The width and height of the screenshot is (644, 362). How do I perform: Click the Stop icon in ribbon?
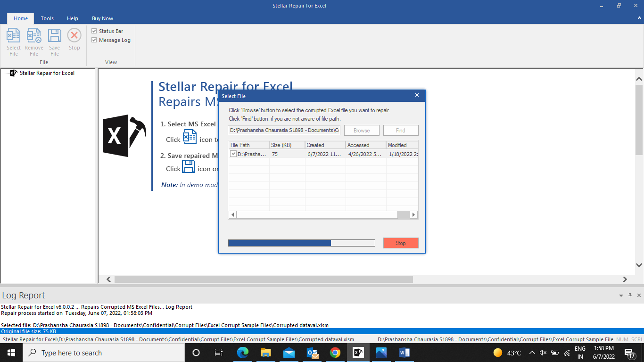coord(74,39)
